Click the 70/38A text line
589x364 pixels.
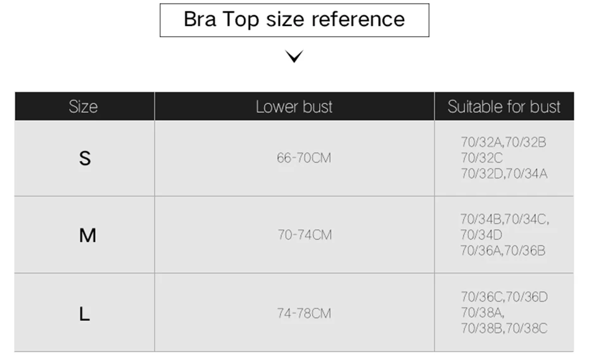483,313
